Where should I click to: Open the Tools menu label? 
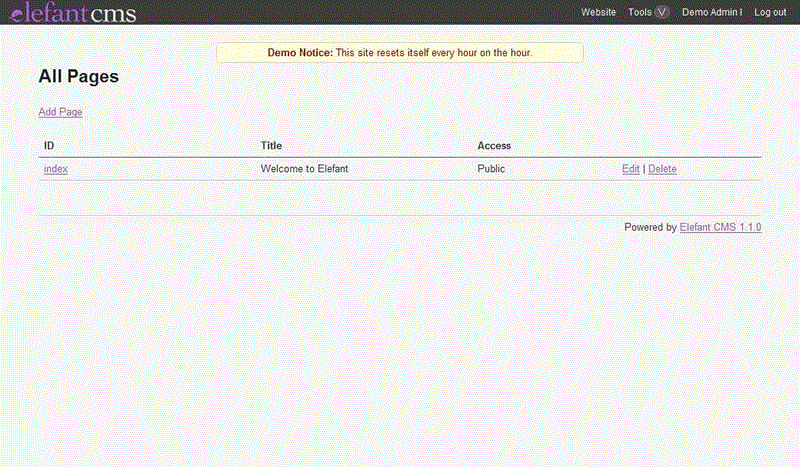coord(640,12)
